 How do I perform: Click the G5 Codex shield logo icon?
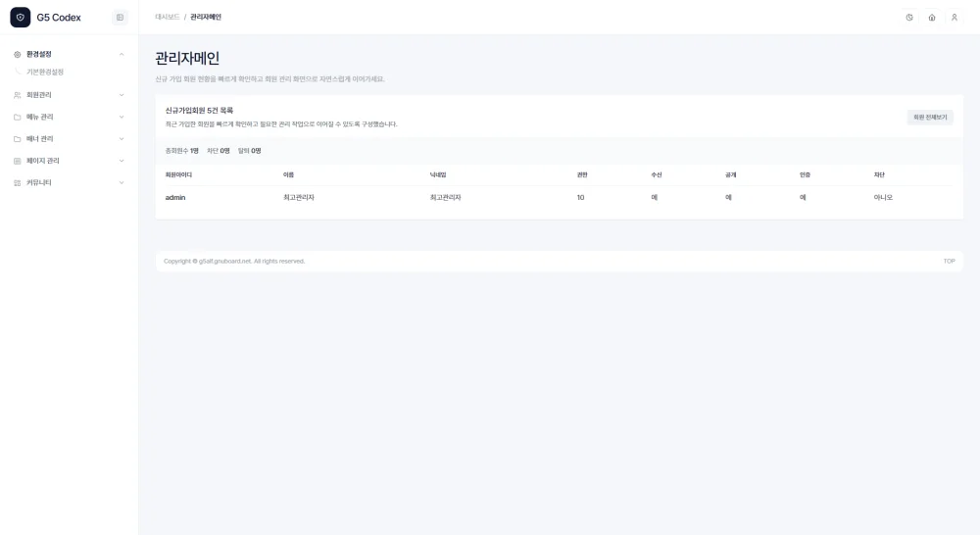[20, 18]
